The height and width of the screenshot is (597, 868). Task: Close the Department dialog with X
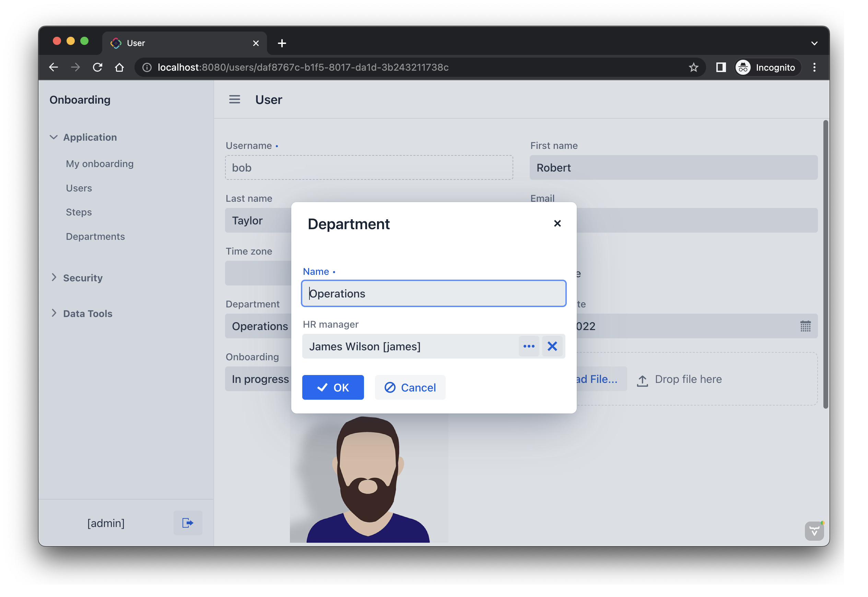pos(557,223)
